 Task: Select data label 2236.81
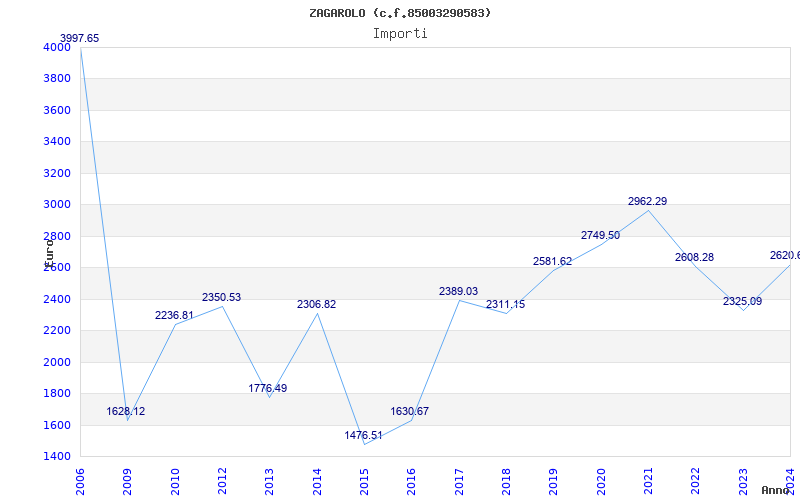pyautogui.click(x=174, y=315)
